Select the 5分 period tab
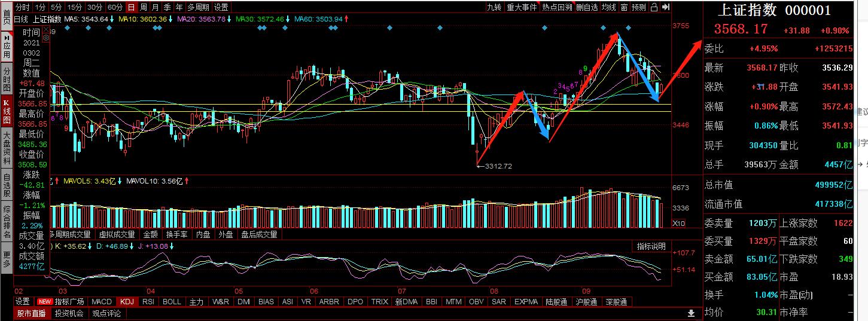Image resolution: width=868 pixels, height=321 pixels. [56, 7]
